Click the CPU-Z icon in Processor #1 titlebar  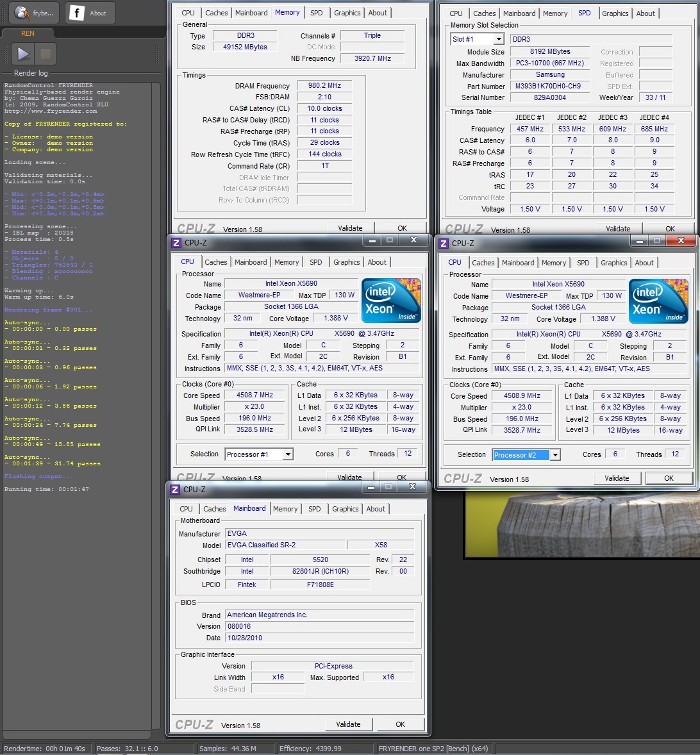pyautogui.click(x=176, y=243)
